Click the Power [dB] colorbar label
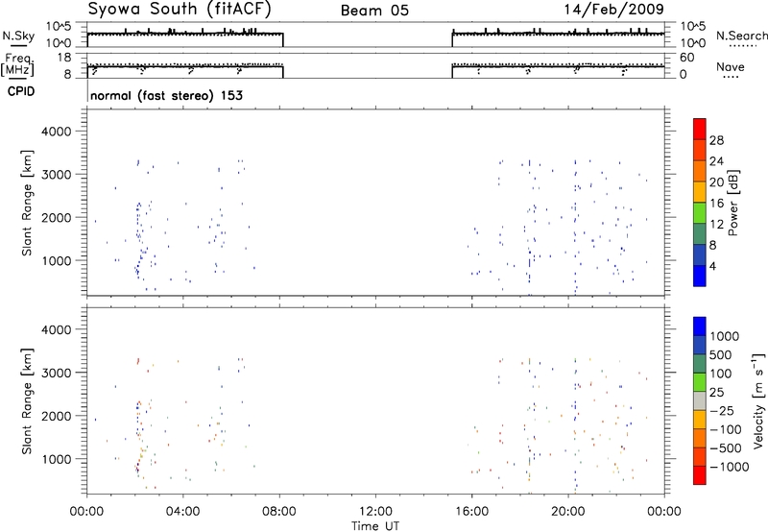The image size is (768, 532). 732,203
